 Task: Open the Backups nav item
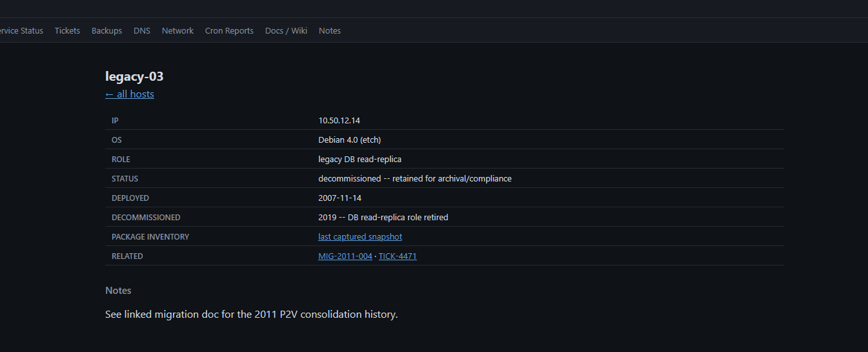(106, 30)
